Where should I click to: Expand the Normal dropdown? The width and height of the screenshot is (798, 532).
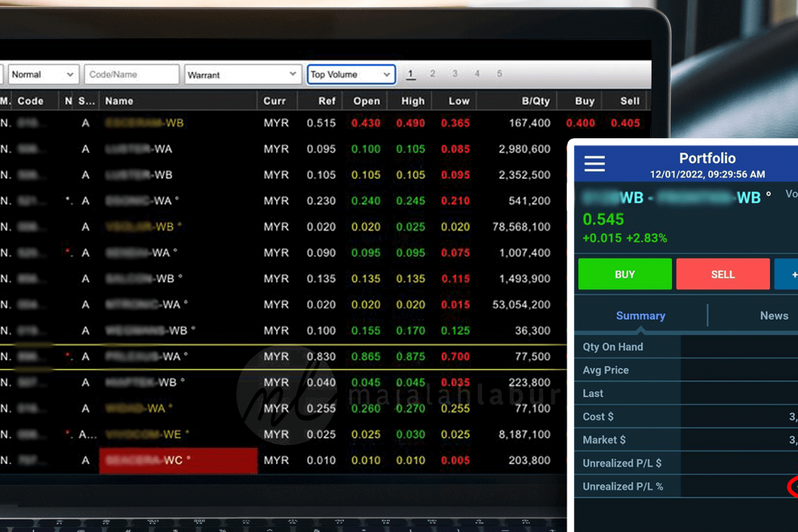[x=43, y=74]
